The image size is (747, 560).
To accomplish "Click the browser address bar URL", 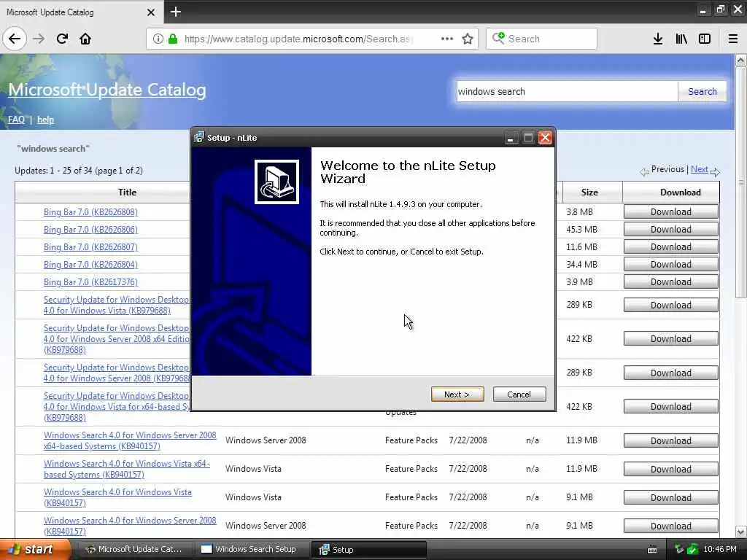I will click(298, 39).
